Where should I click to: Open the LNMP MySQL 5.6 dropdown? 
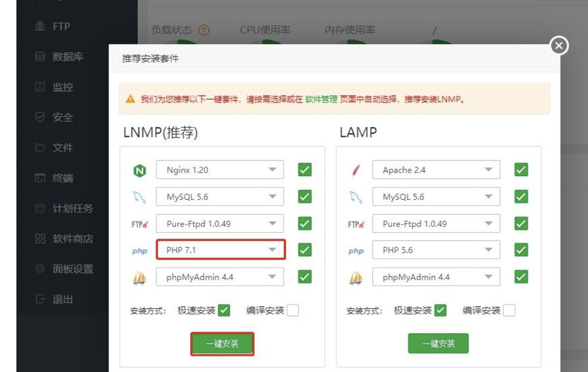point(220,197)
